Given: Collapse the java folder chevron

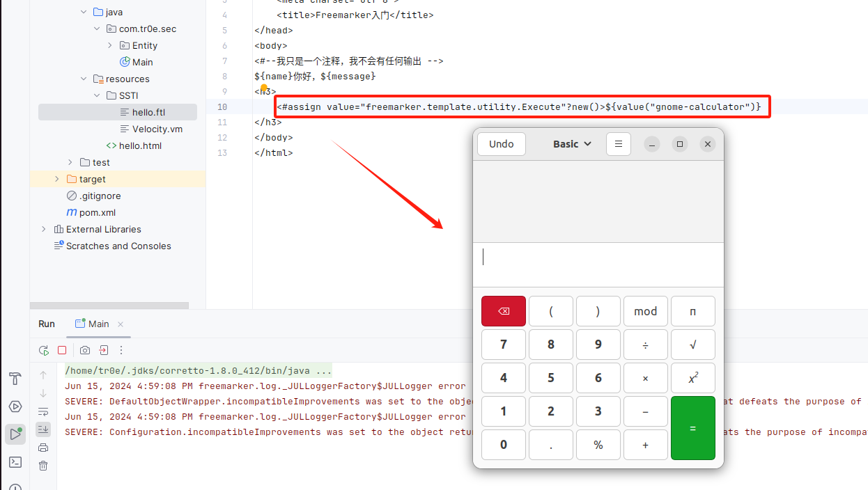Looking at the screenshot, I should pos(84,12).
